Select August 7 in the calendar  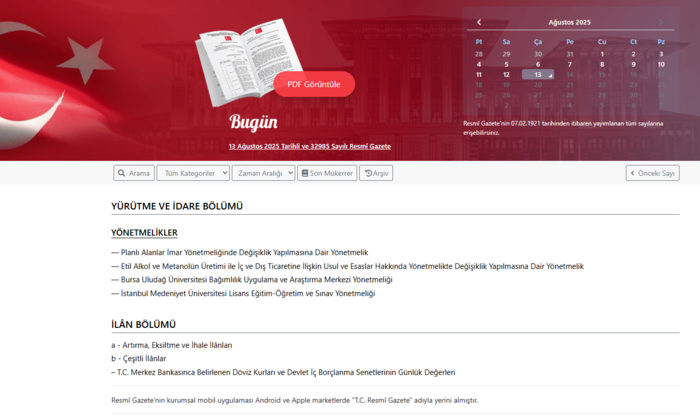[570, 64]
